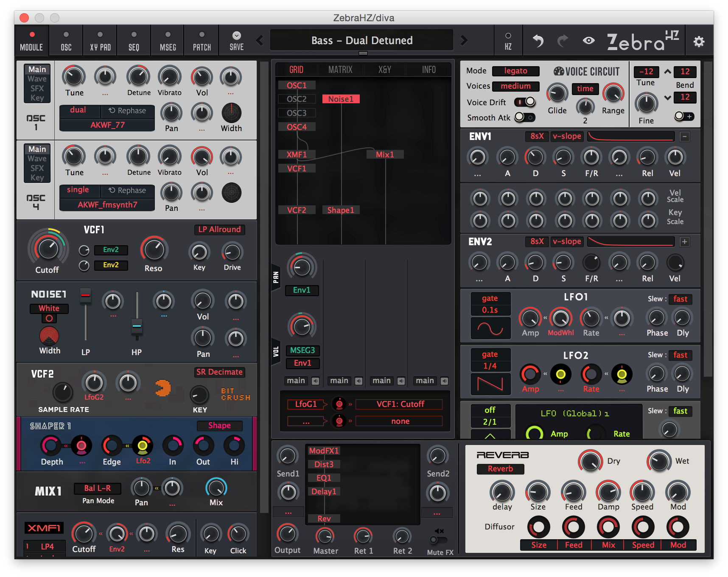The height and width of the screenshot is (577, 728).
Task: Click the preset name Bass – Dual Detuned
Action: 362,40
